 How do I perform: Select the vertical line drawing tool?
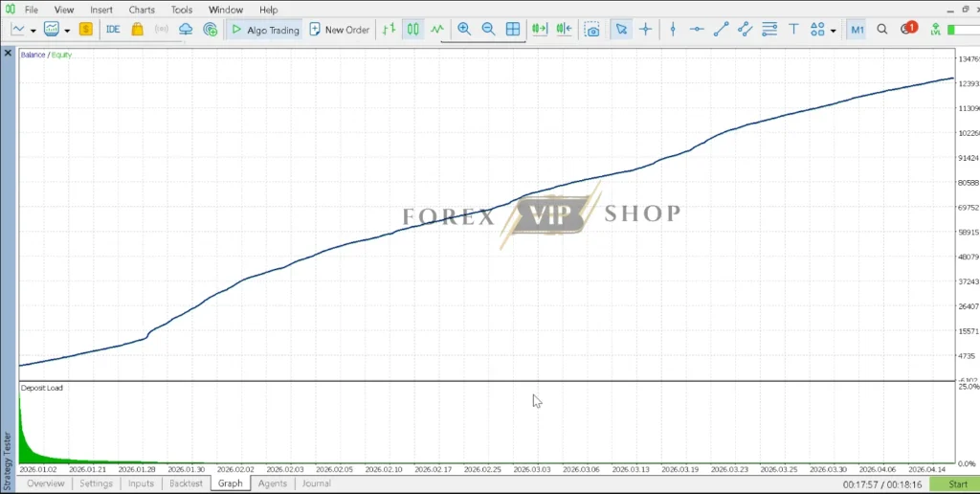click(x=673, y=30)
